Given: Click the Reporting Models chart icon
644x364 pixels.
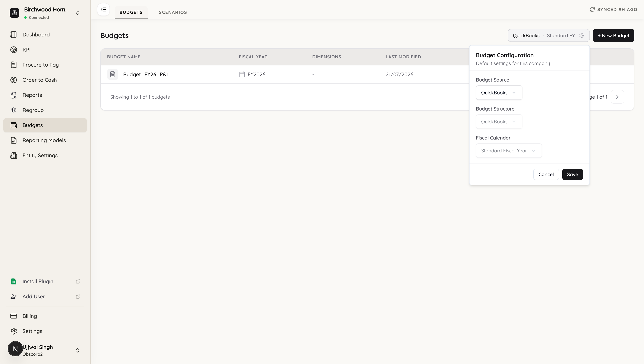Looking at the screenshot, I should coord(14,140).
